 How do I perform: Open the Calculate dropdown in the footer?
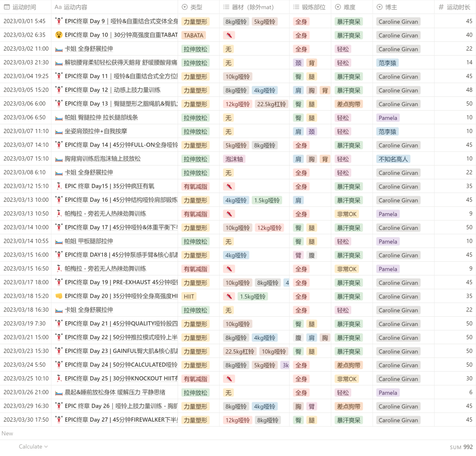coord(33,447)
